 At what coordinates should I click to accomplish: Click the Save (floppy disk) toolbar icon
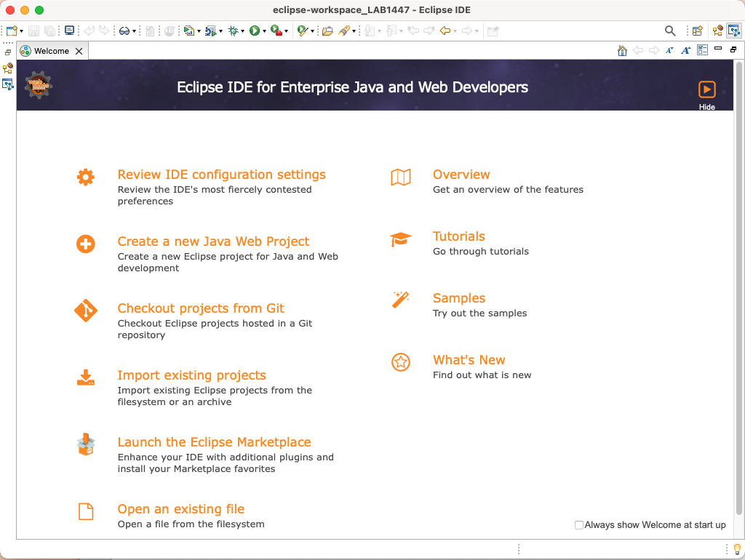click(x=33, y=31)
